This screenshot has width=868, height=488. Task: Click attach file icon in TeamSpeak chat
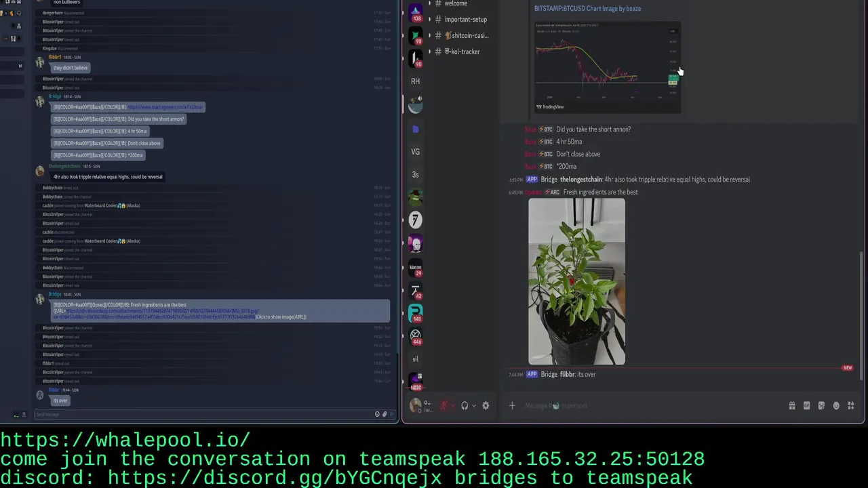click(384, 414)
